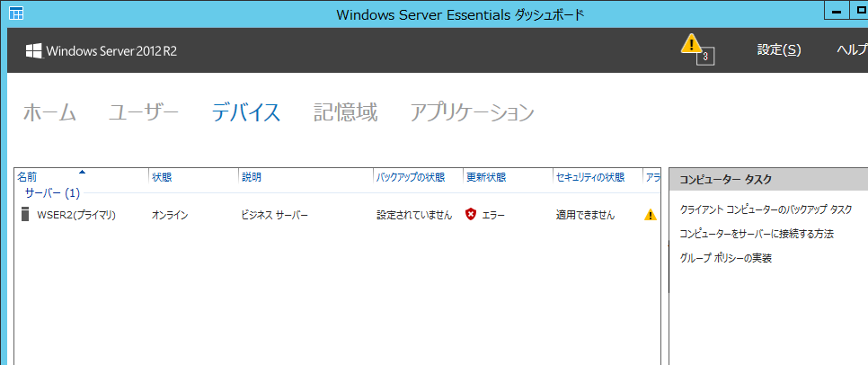Sort by バックアップの状態 column header
Screen dimensions: 868x365
coord(411,177)
